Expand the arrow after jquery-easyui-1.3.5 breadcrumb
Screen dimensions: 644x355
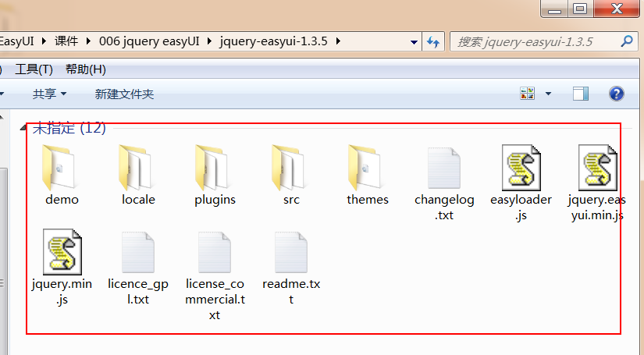338,41
